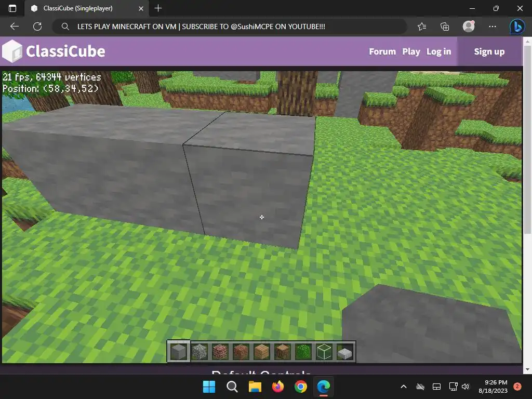532x399 pixels.
Task: Close the ClassiCube (Singleplayer) tab
Action: click(141, 8)
